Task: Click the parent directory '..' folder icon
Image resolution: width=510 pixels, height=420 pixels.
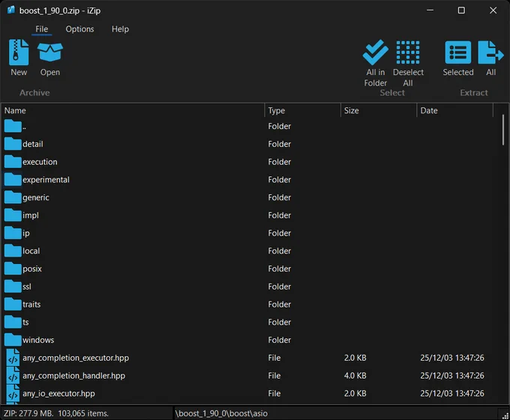Action: 13,126
